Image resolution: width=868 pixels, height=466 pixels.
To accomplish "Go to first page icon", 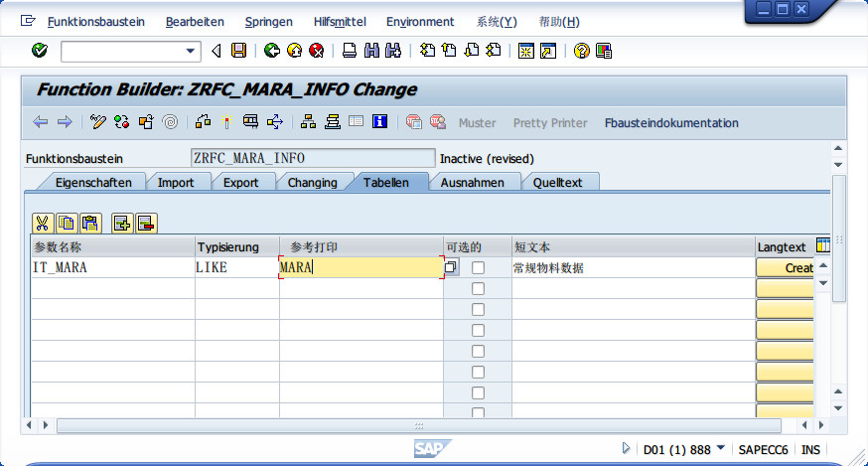I will (427, 51).
